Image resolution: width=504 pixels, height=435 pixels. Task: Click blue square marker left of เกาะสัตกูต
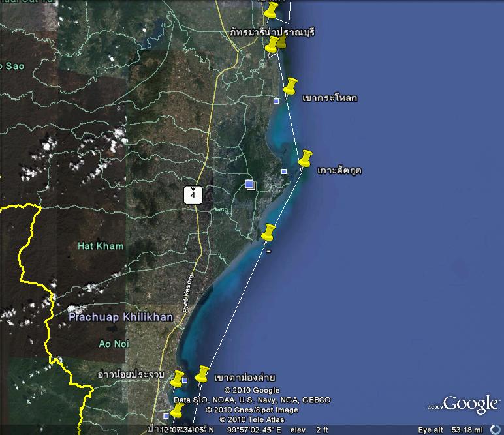pos(283,172)
